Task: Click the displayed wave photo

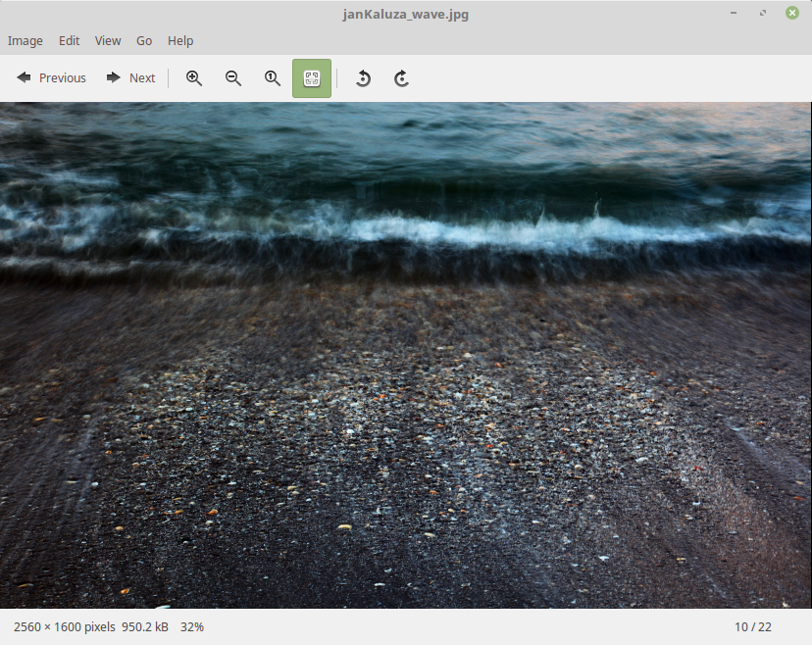Action: click(x=406, y=355)
